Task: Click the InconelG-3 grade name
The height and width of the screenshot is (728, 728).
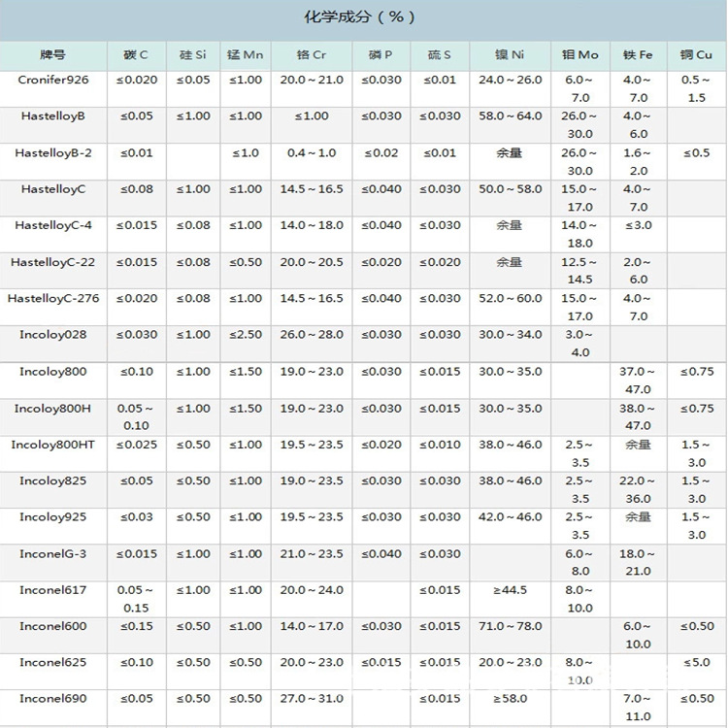Action: (x=53, y=554)
